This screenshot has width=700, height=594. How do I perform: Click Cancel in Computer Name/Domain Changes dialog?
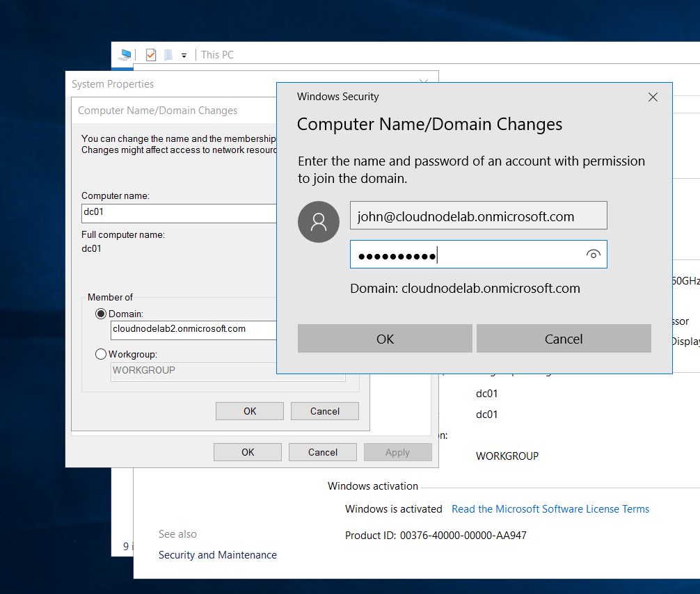(x=324, y=411)
